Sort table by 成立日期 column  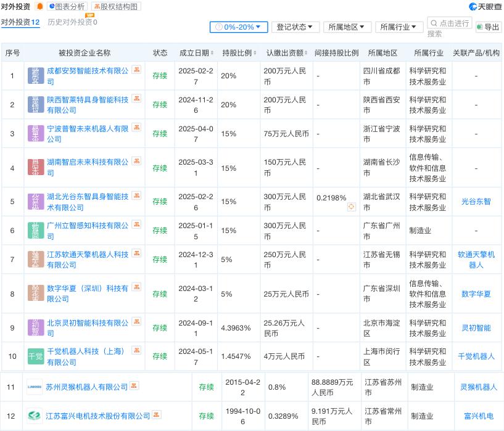197,53
